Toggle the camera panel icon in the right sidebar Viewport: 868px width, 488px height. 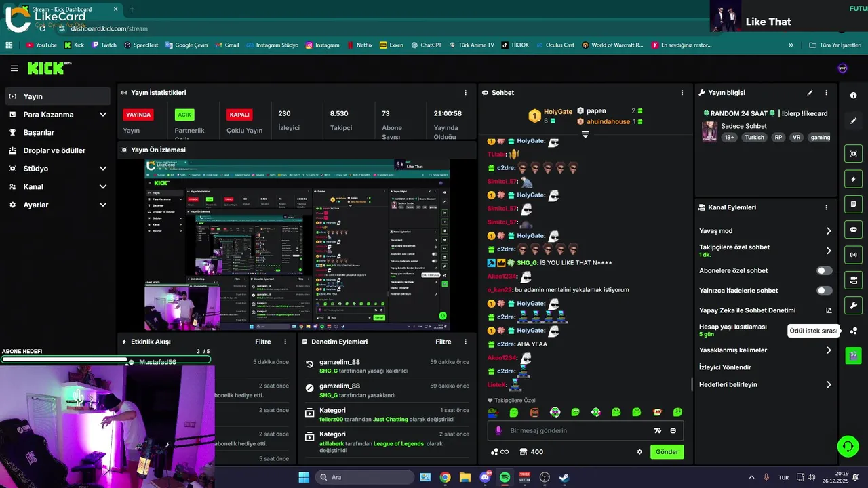pos(853,280)
